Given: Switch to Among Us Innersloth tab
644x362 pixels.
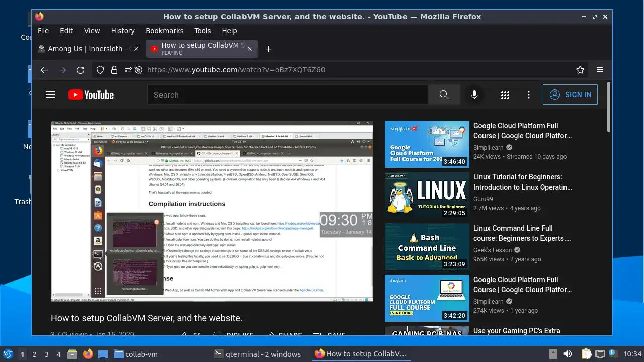Looking at the screenshot, I should (90, 49).
